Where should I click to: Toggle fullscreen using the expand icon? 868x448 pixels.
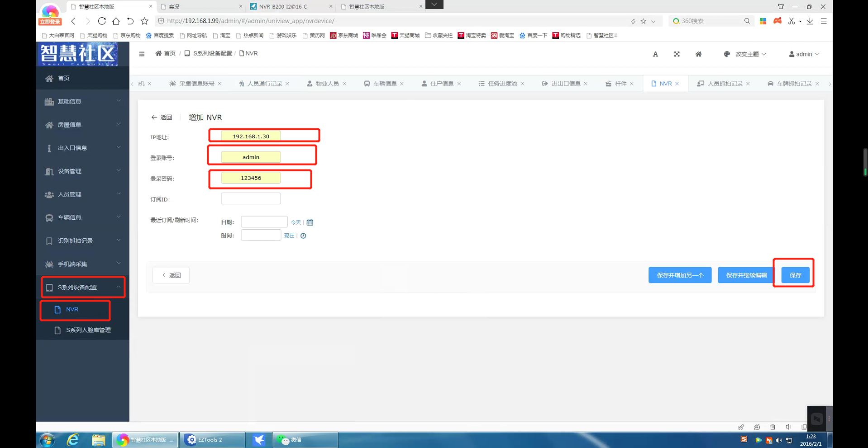(677, 54)
